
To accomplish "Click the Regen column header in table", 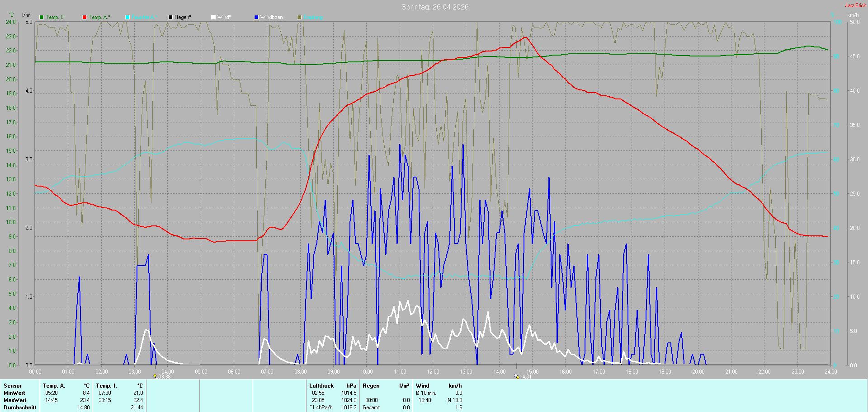I will 371,386.
